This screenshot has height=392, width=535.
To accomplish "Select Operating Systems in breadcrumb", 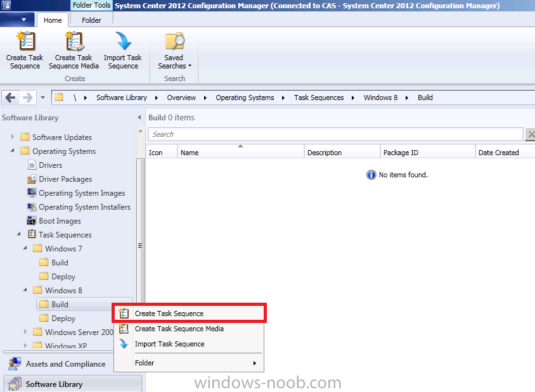I will [245, 98].
